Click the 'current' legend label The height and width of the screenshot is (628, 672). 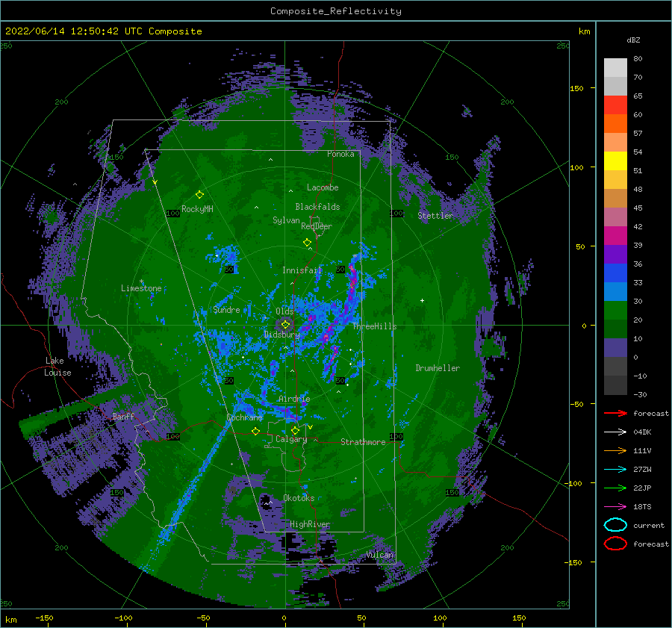[x=649, y=525]
